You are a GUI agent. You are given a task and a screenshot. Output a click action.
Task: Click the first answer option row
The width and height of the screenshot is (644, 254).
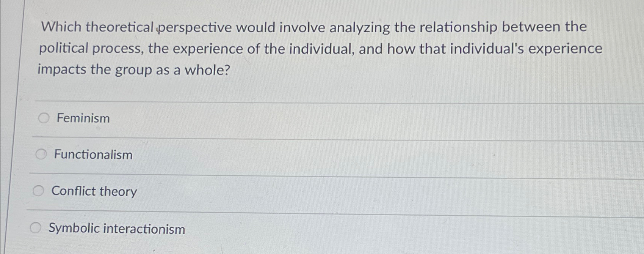coord(152,118)
